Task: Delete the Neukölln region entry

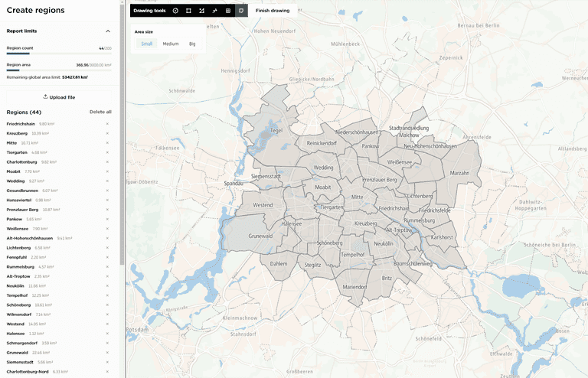Action: pyautogui.click(x=107, y=285)
